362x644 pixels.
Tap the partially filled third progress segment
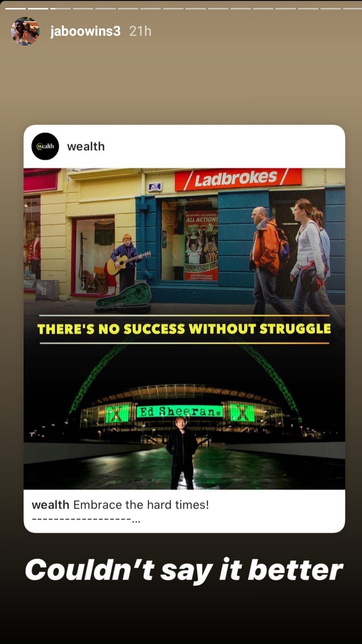(x=60, y=9)
